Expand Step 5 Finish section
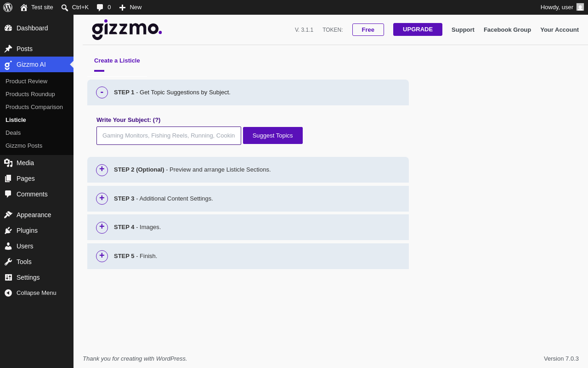The height and width of the screenshot is (368, 588). click(x=102, y=256)
